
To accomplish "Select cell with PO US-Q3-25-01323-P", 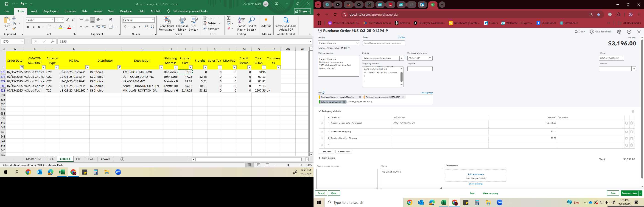I will click(x=74, y=77).
